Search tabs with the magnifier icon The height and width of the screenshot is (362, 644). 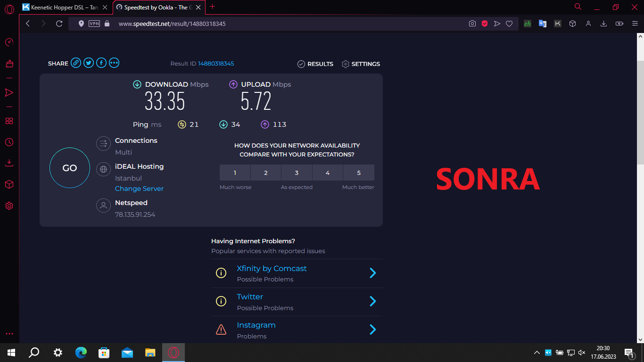(x=578, y=7)
